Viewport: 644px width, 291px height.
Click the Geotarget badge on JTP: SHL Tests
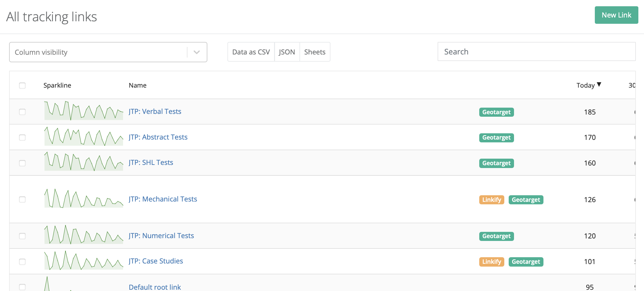(x=496, y=163)
